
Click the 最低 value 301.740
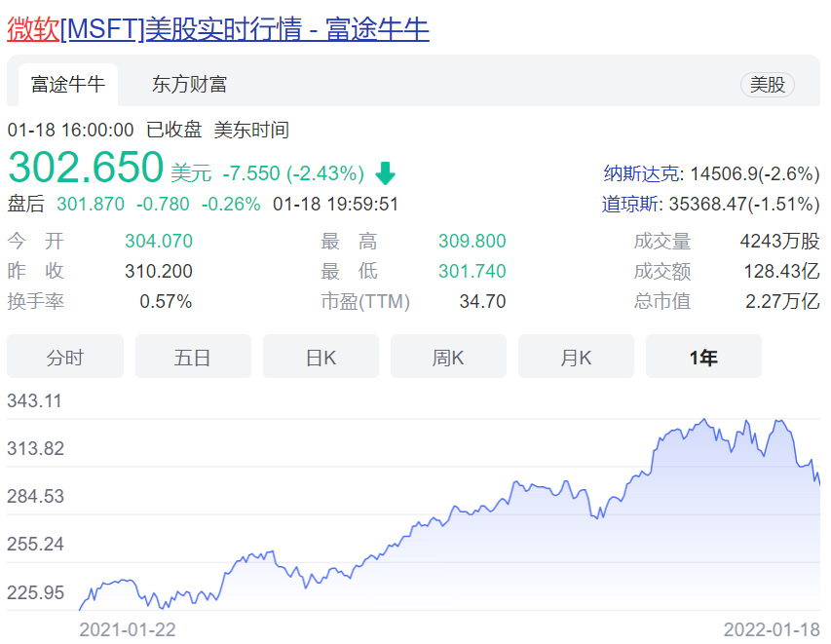[x=472, y=272]
